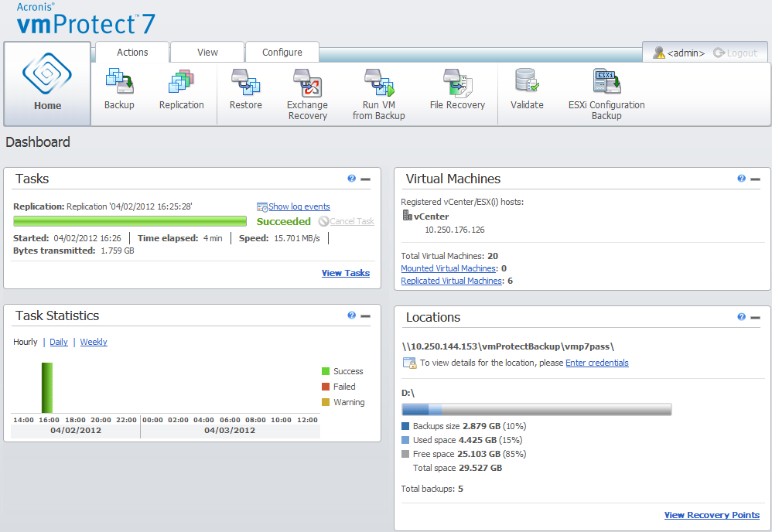Screen dimensions: 772x532
Task: Click Enter credentials for the backup location
Action: 596,362
